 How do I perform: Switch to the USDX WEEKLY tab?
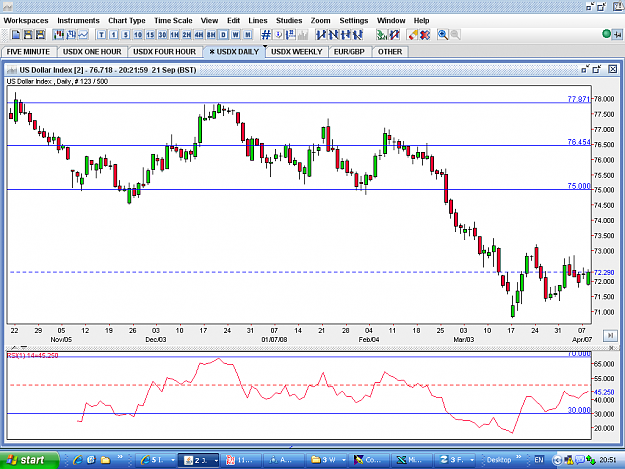[297, 52]
